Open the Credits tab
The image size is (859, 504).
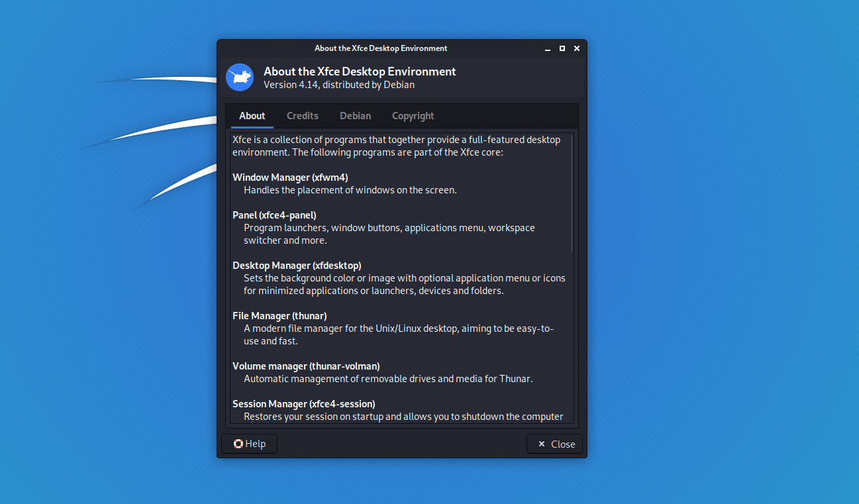303,116
